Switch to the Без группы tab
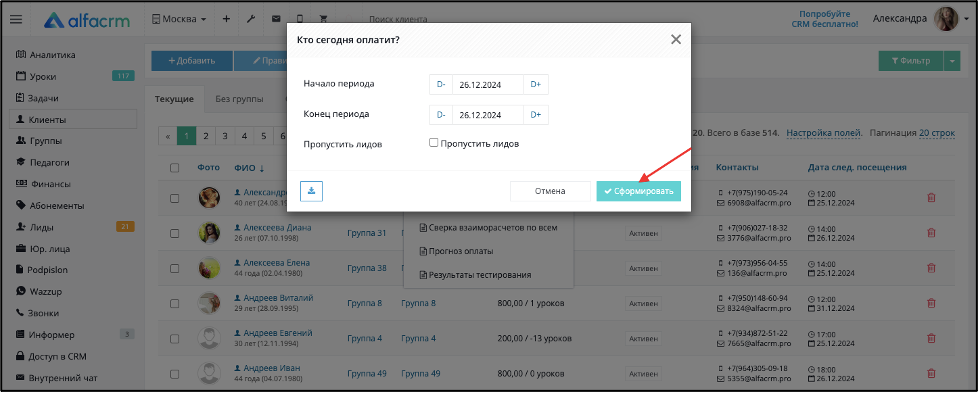The height and width of the screenshot is (393, 979). 239,99
